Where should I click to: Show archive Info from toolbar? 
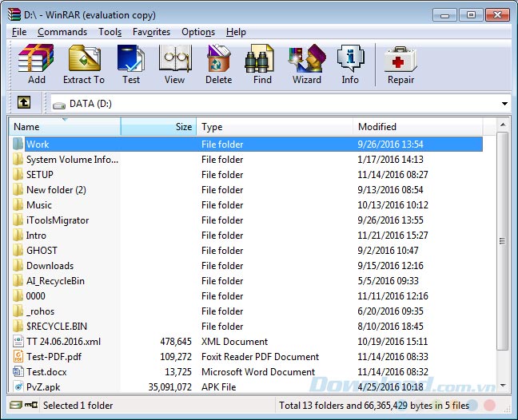pyautogui.click(x=350, y=64)
